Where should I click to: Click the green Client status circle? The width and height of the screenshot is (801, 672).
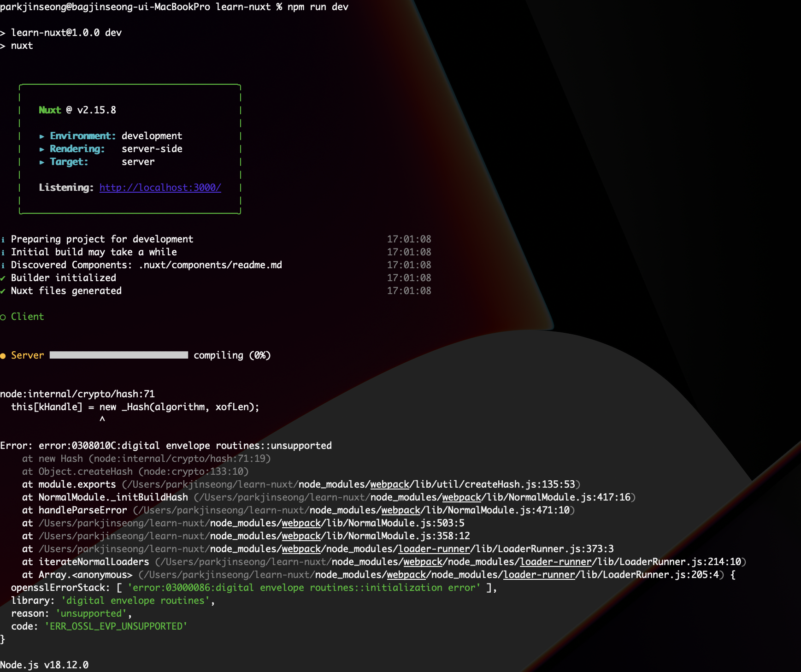3,317
